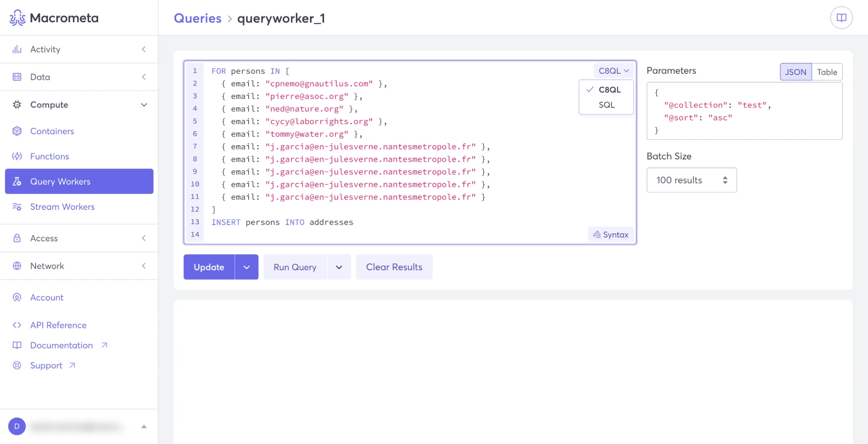This screenshot has height=444, width=868.
Task: Open Stream Workers page
Action: coord(62,207)
